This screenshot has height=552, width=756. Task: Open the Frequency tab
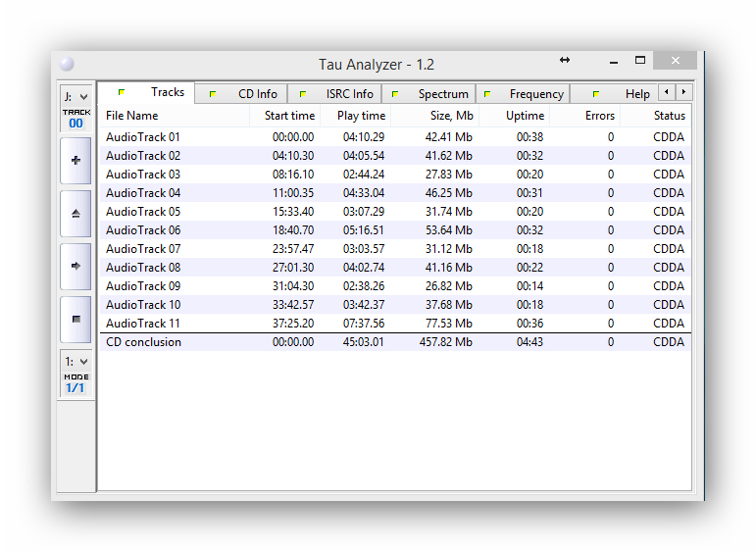click(x=526, y=94)
